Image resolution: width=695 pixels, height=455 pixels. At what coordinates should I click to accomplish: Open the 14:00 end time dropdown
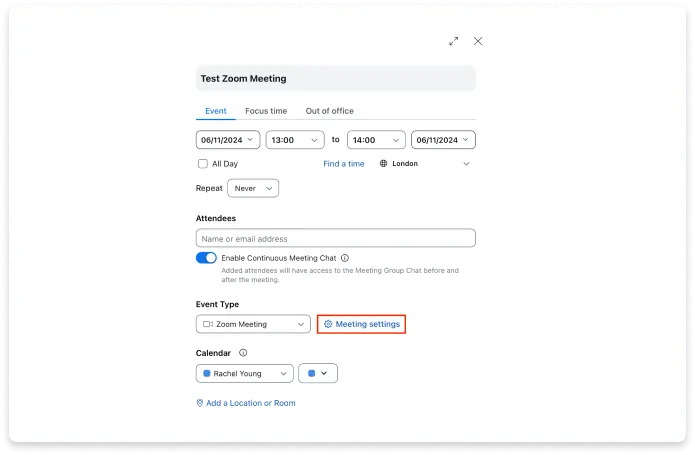tap(376, 140)
